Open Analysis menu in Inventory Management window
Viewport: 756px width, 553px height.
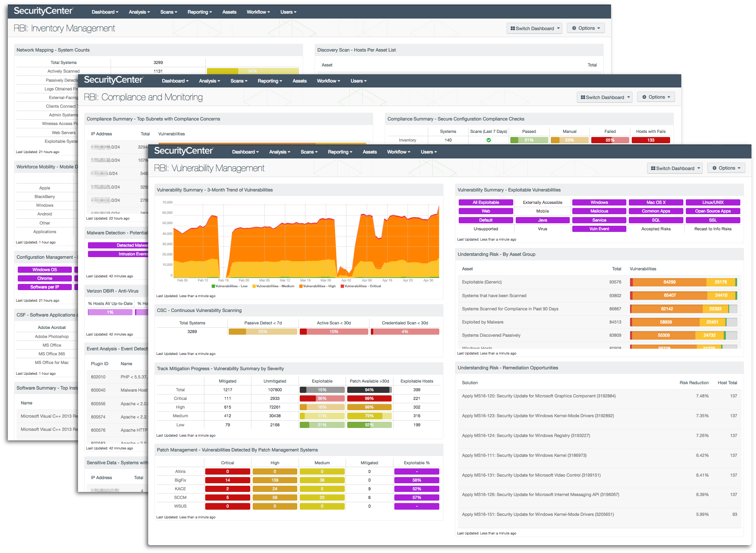pos(139,12)
